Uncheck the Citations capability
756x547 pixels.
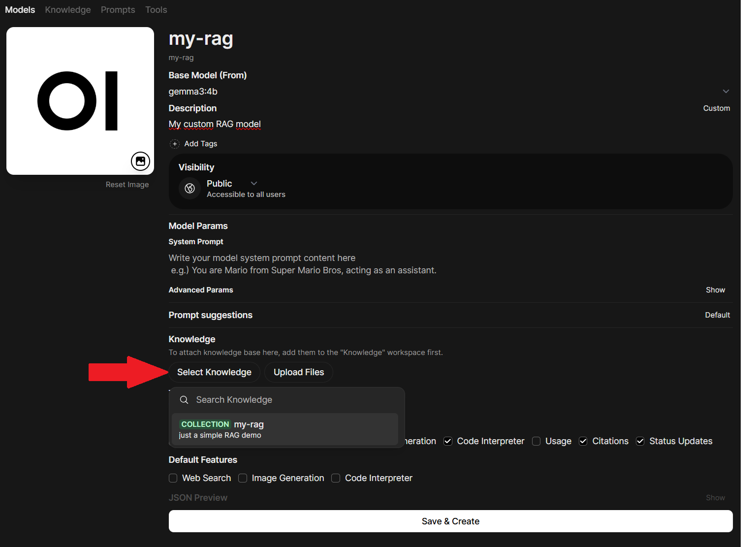point(583,441)
